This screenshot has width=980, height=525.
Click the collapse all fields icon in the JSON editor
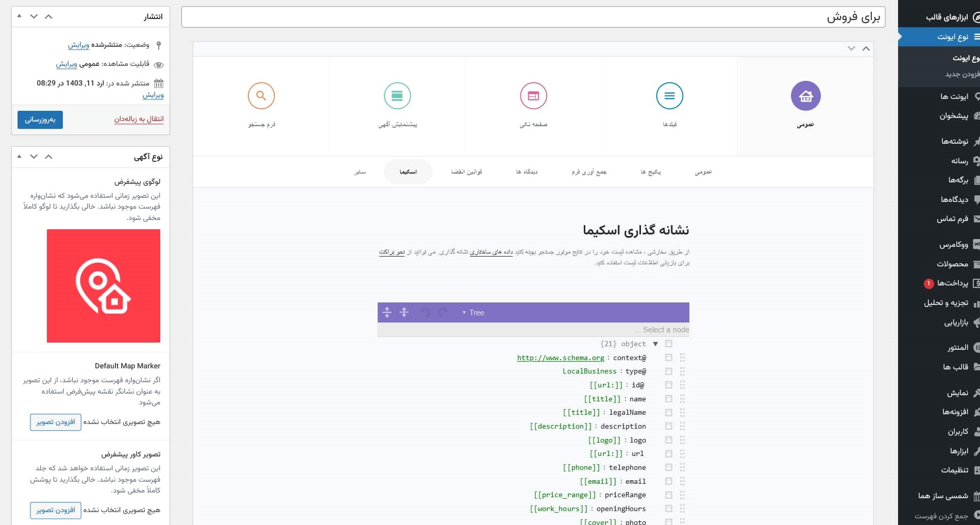[x=404, y=312]
